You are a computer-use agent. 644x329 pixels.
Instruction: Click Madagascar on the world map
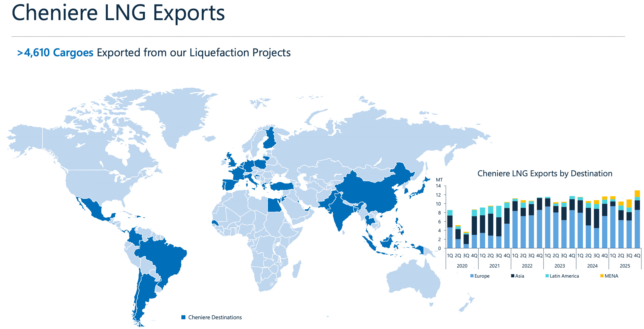coord(297,269)
